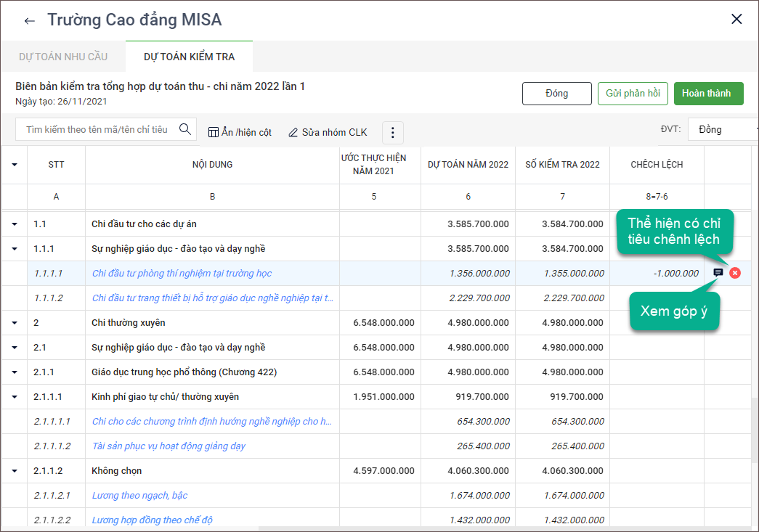Collapse row 1.1 Chi đầu tư cho các dự án
Screen dimensions: 759x532
click(15, 224)
